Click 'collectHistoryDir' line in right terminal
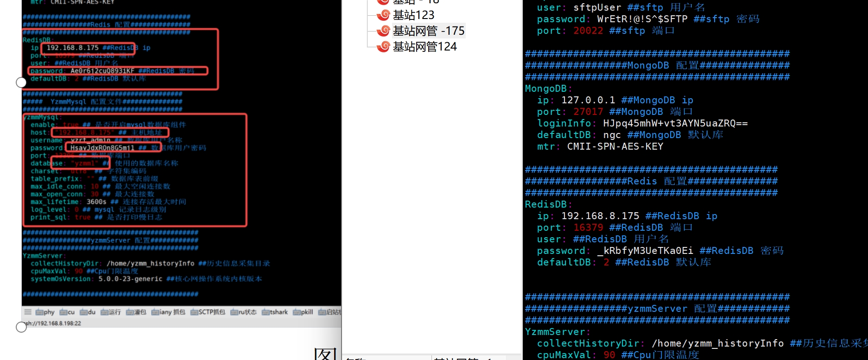The width and height of the screenshot is (868, 360). (x=702, y=343)
